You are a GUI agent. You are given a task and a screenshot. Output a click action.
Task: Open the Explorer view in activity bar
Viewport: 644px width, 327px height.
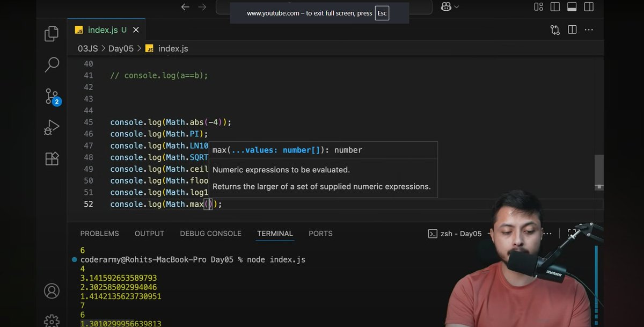click(x=52, y=33)
